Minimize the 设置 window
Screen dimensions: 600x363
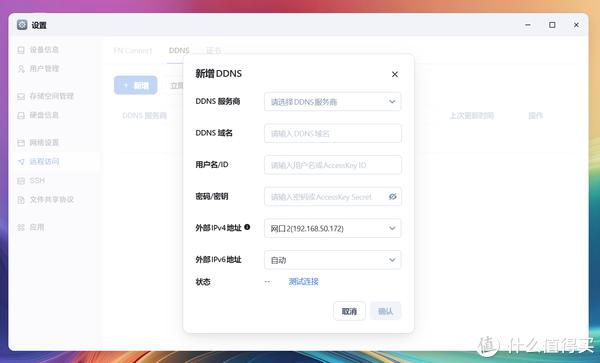click(528, 25)
